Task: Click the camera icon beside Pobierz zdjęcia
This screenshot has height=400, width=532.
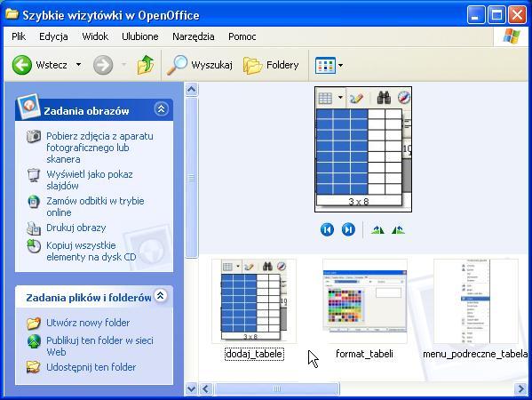Action: 34,136
